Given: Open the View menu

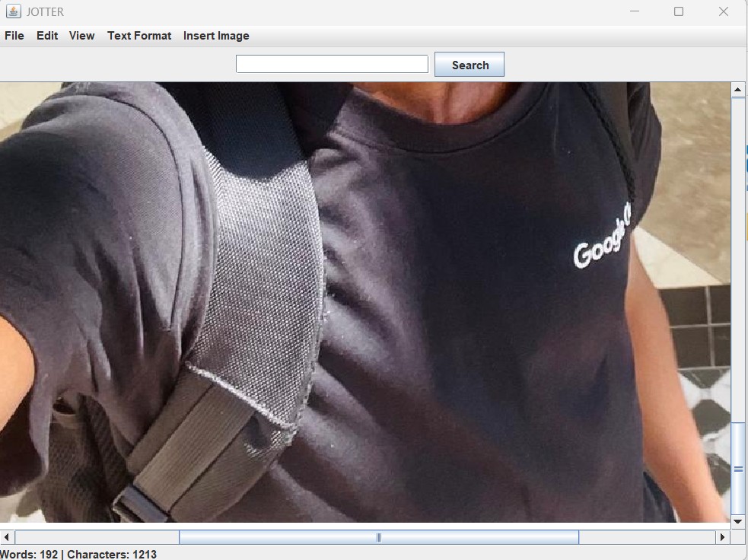Looking at the screenshot, I should tap(81, 36).
